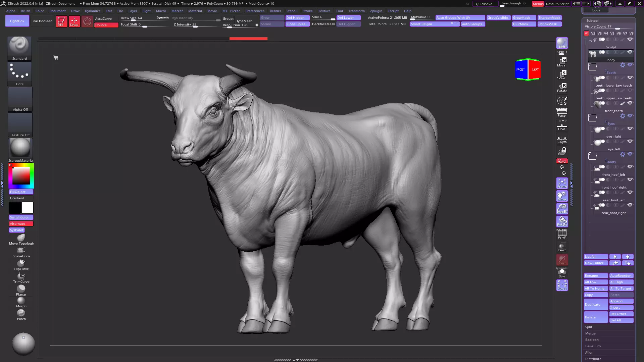This screenshot has height=362, width=644.
Task: Toggle Solo mode
Action: point(562,273)
